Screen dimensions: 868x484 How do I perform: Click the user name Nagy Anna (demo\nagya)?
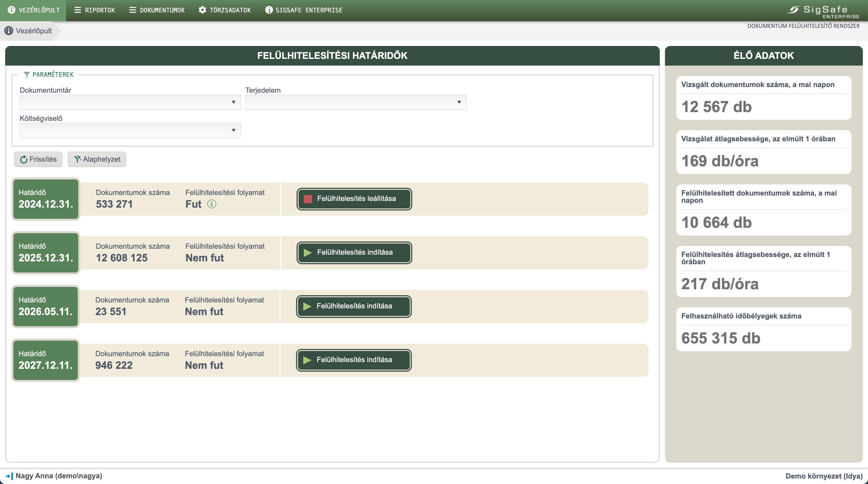click(59, 476)
